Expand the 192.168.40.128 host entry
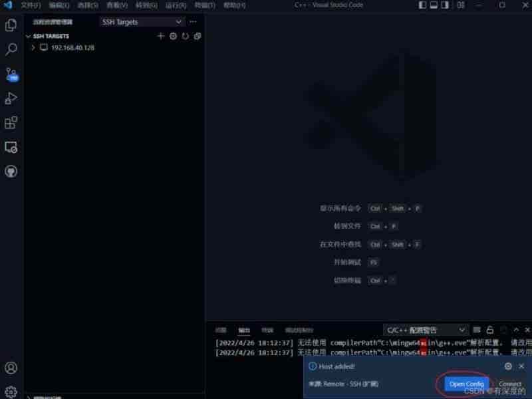This screenshot has width=532, height=399. point(33,48)
